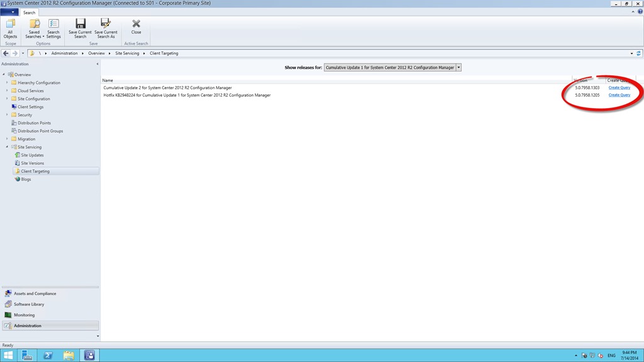
Task: Switch to Monitoring workspace
Action: tap(24, 315)
